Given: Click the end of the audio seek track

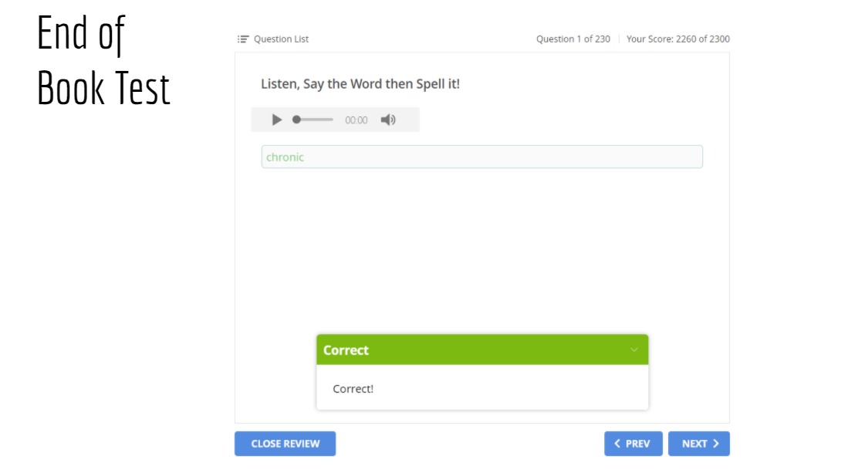Looking at the screenshot, I should pyautogui.click(x=333, y=120).
